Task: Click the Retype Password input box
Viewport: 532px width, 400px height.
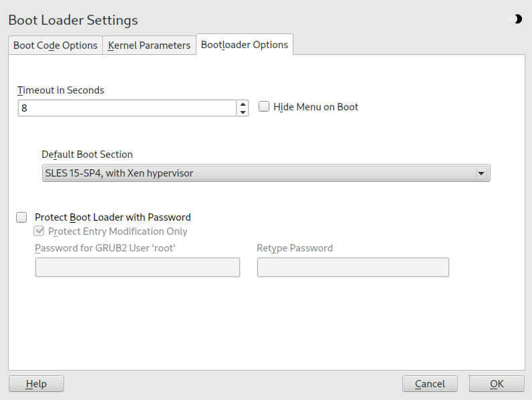Action: point(353,268)
